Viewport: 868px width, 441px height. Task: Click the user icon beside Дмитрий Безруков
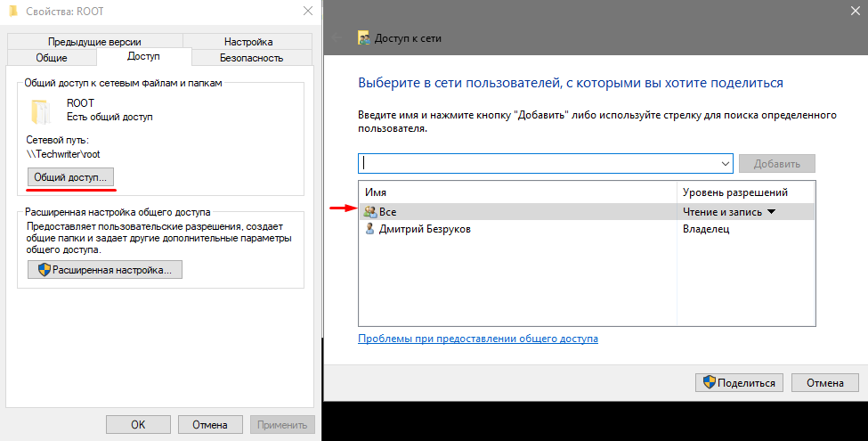370,229
